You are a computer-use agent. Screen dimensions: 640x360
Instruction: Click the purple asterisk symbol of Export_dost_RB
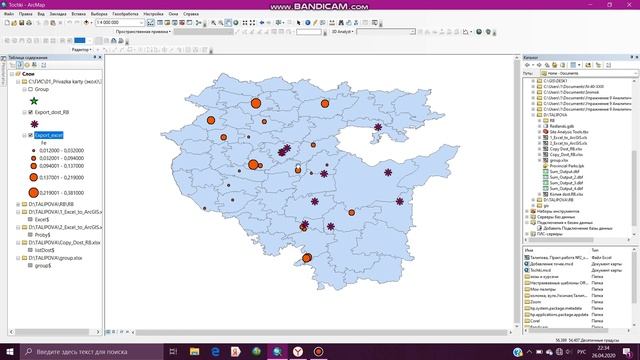[34, 124]
